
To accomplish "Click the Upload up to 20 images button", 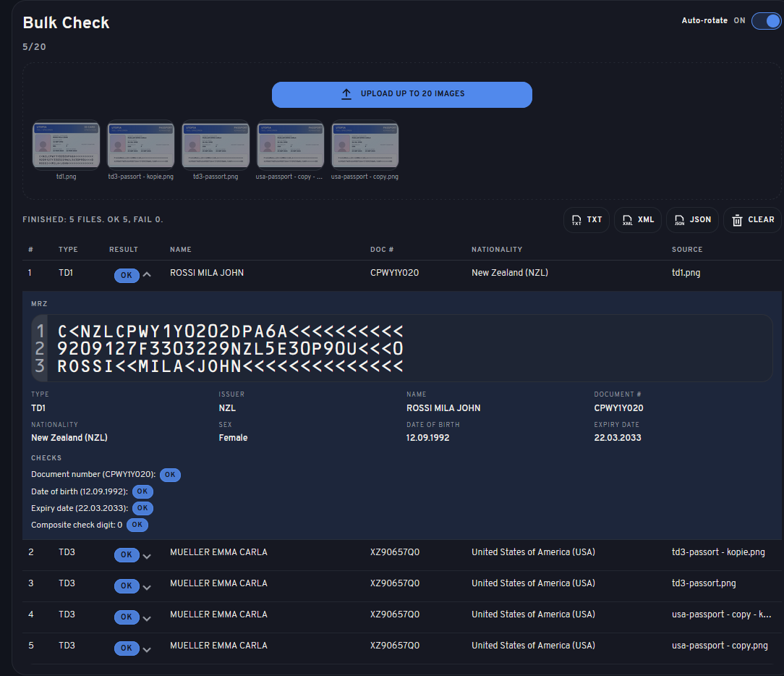I will point(401,94).
